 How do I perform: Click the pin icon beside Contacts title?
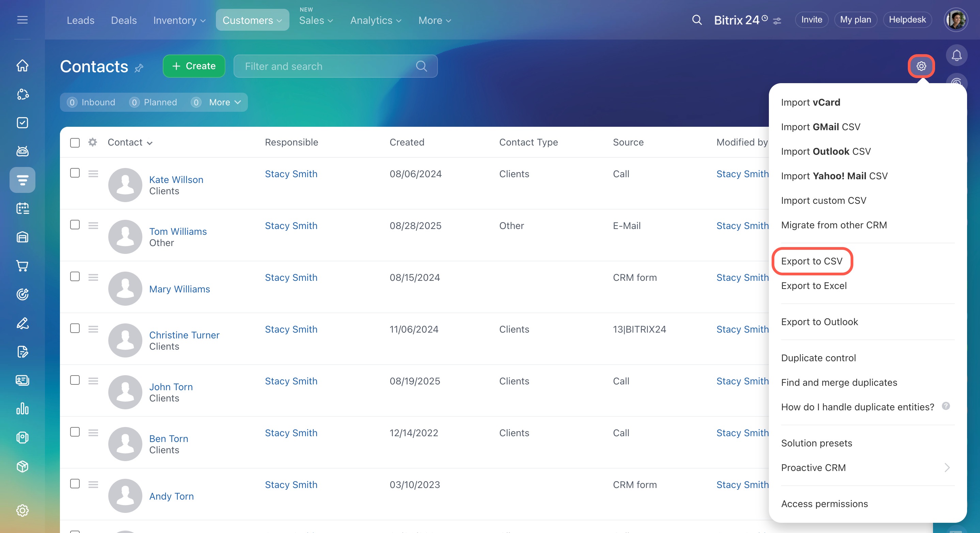[x=139, y=68]
